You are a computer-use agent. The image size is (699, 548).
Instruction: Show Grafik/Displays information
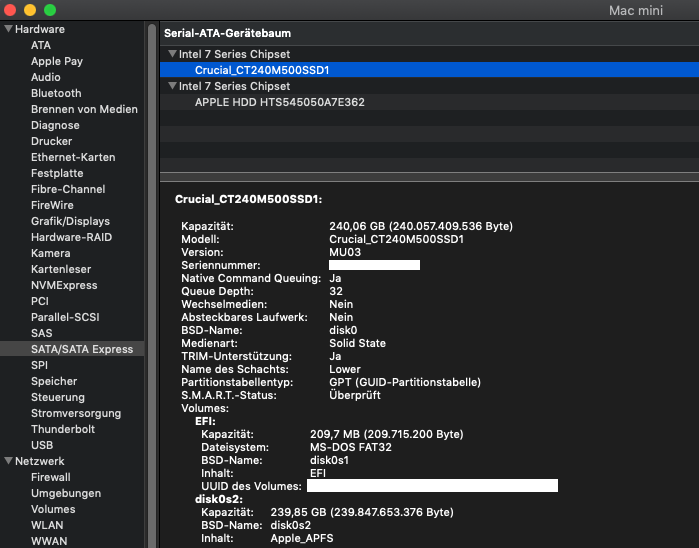70,222
